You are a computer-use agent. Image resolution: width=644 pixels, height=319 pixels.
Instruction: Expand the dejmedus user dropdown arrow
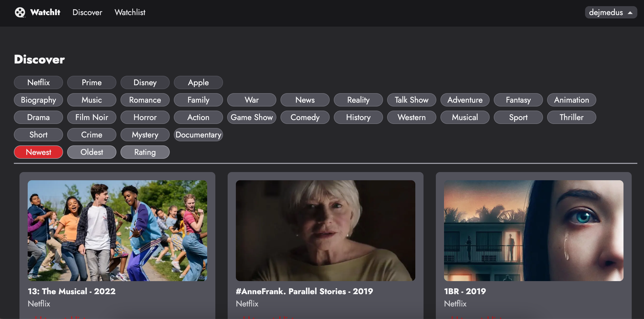click(630, 13)
